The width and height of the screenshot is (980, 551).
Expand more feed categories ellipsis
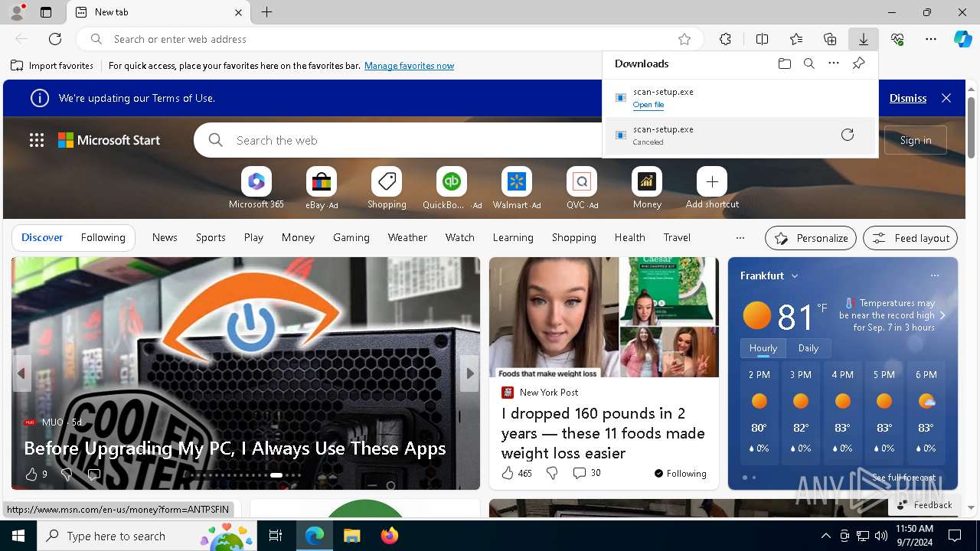pyautogui.click(x=740, y=238)
